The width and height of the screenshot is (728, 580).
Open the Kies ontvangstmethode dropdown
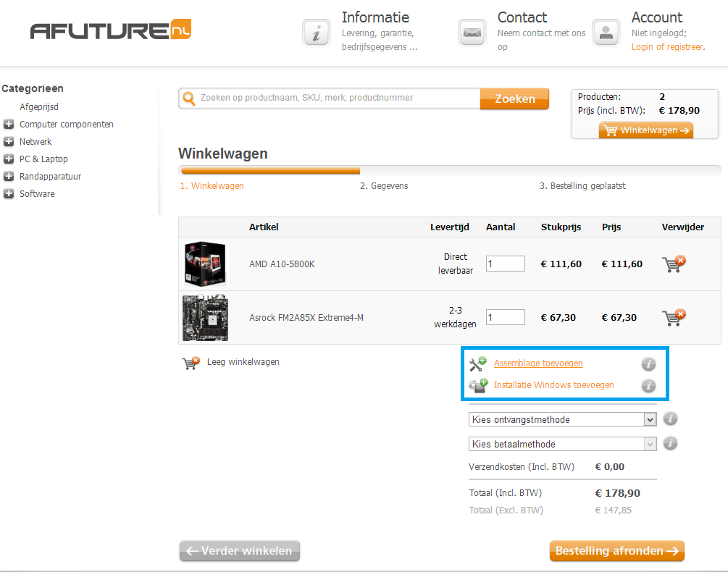click(562, 419)
